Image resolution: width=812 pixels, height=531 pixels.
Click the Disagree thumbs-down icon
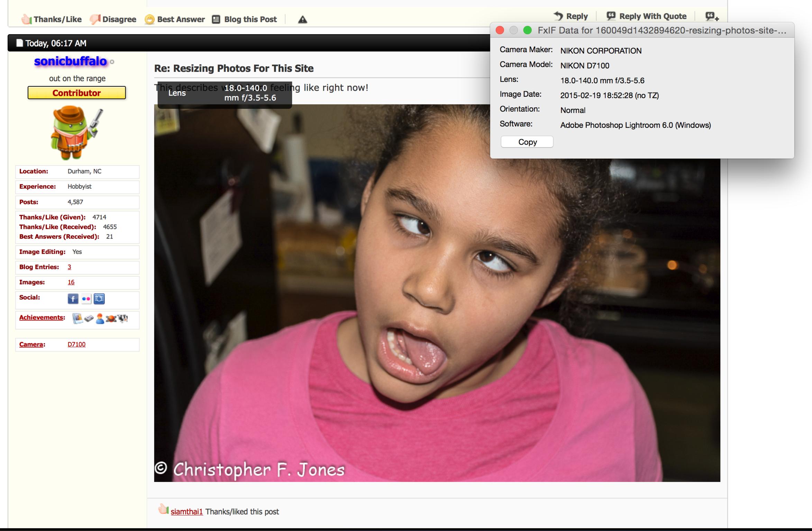point(94,19)
